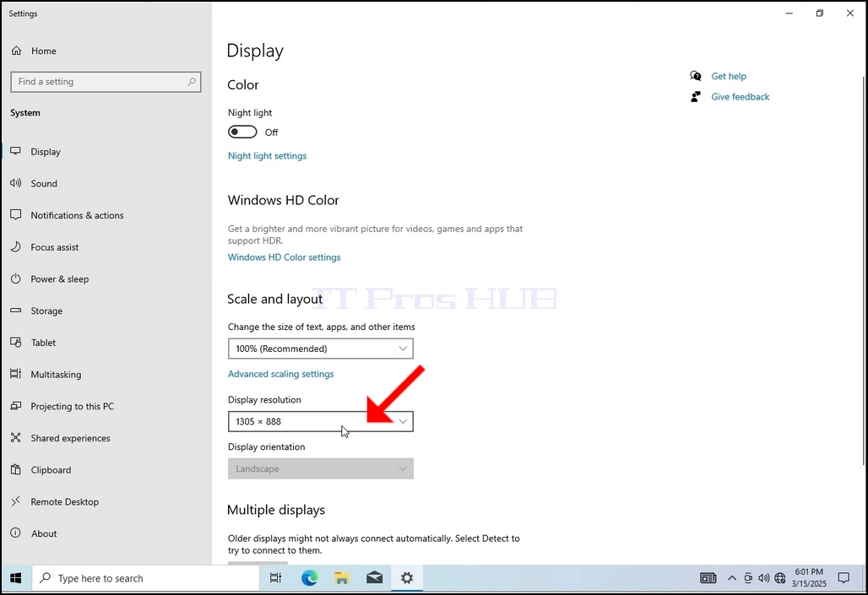Click the Give feedback person icon

[695, 96]
